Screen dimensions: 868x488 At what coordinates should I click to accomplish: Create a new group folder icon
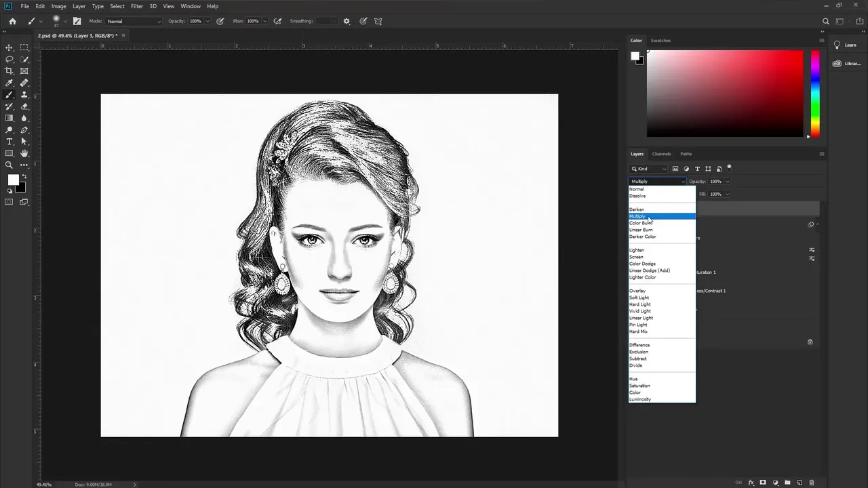787,483
